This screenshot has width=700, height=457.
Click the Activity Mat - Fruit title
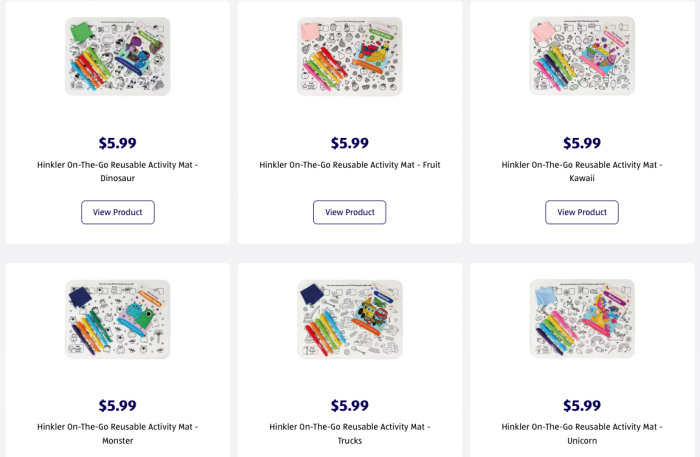tap(349, 165)
